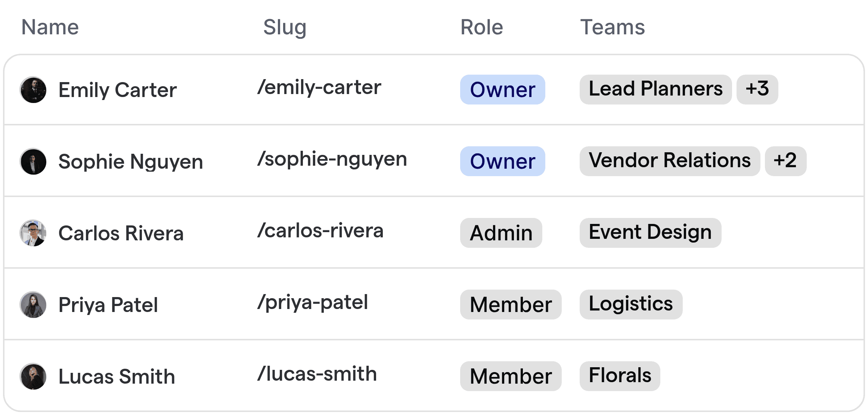
Task: Sort table by the Name column header
Action: (50, 27)
